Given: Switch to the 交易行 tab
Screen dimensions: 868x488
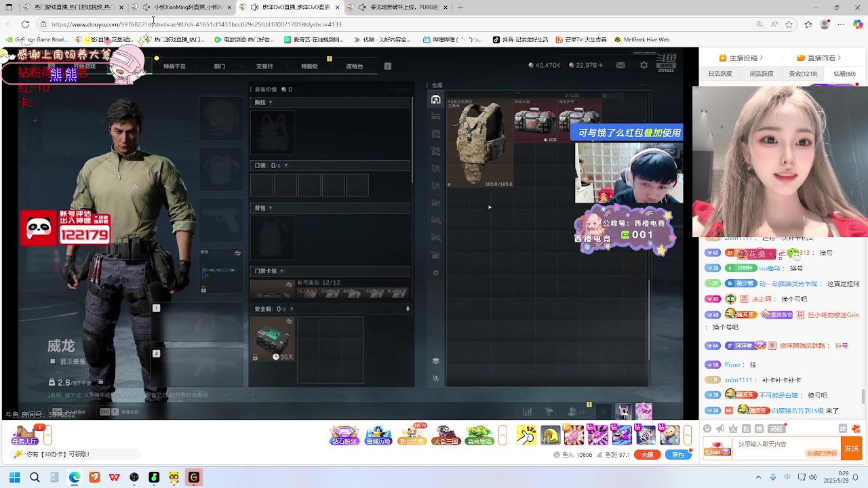Looking at the screenshot, I should 264,66.
